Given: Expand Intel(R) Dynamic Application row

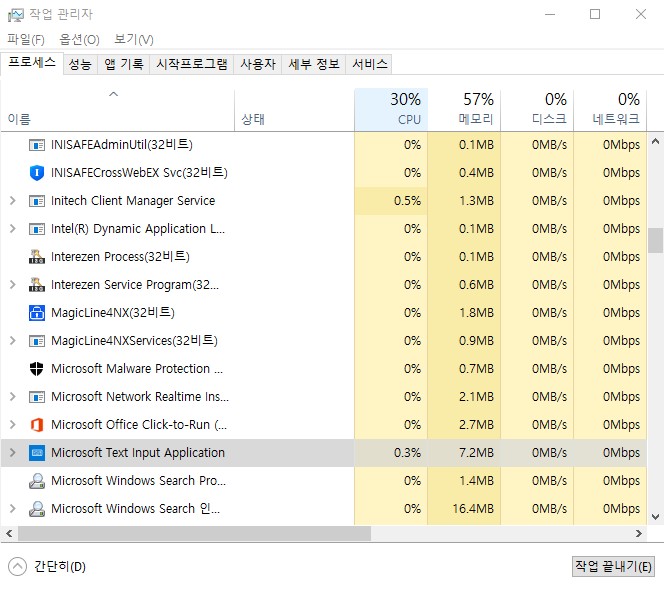Looking at the screenshot, I should click(13, 229).
